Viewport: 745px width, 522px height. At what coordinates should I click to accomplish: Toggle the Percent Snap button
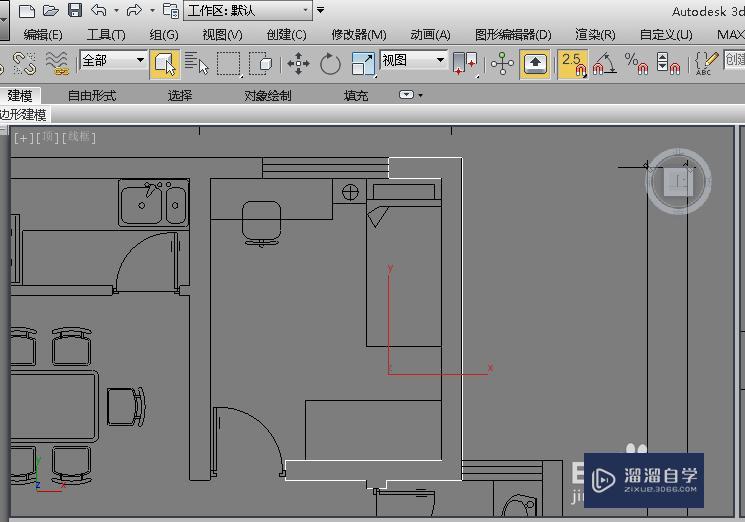coord(637,64)
